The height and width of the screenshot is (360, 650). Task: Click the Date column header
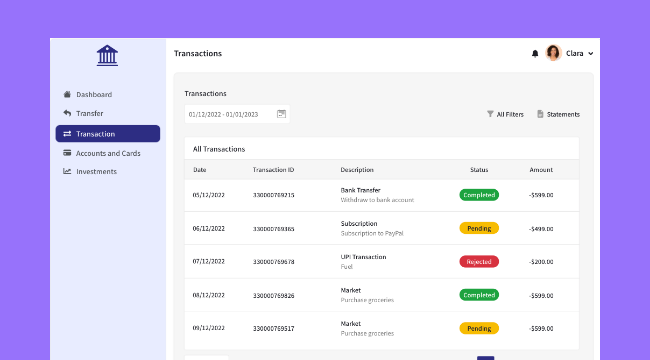pos(199,170)
